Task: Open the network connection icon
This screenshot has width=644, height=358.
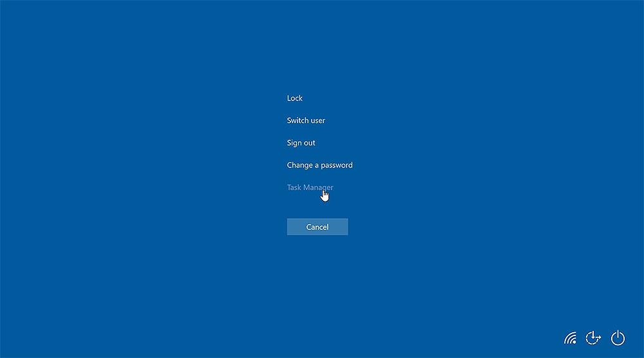Action: click(x=570, y=338)
